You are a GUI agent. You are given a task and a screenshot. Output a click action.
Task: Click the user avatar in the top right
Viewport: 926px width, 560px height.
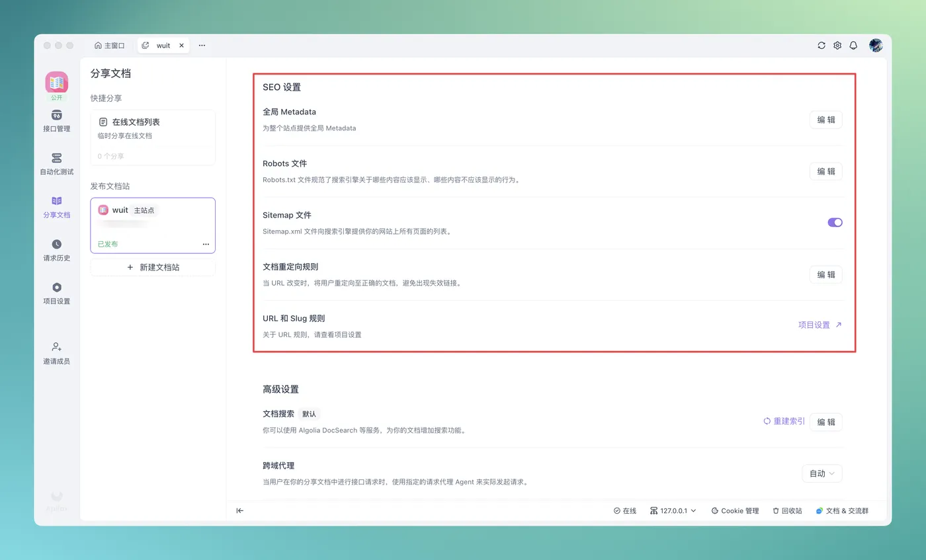tap(876, 46)
